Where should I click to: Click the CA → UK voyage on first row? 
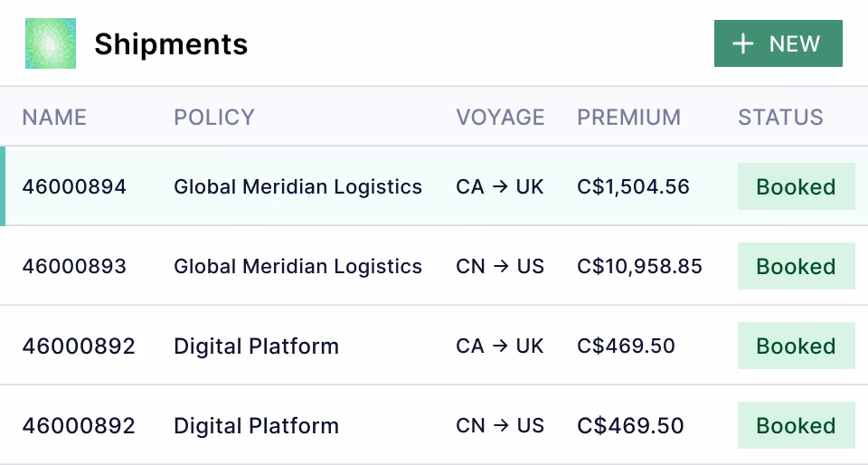500,187
